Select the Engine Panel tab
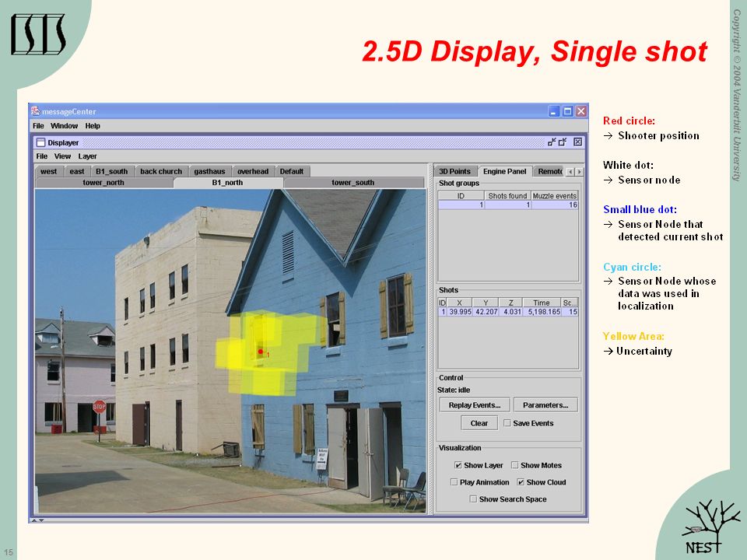This screenshot has width=747, height=560. [504, 171]
